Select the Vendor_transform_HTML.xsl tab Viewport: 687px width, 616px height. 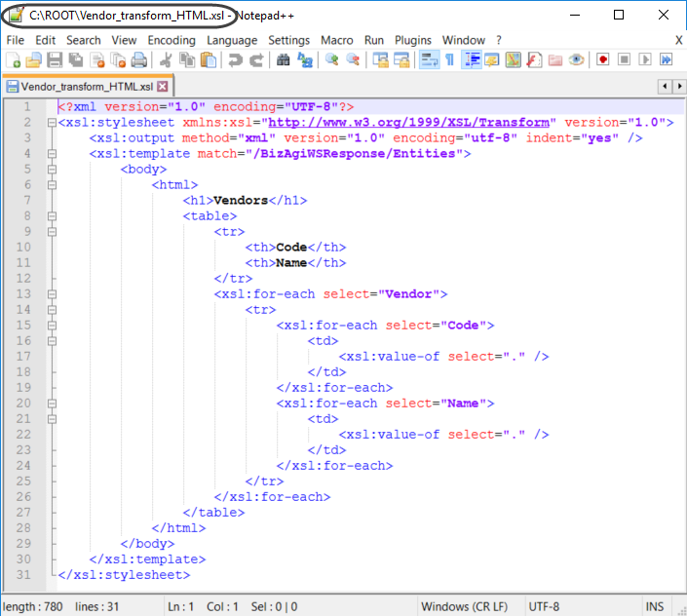(87, 87)
